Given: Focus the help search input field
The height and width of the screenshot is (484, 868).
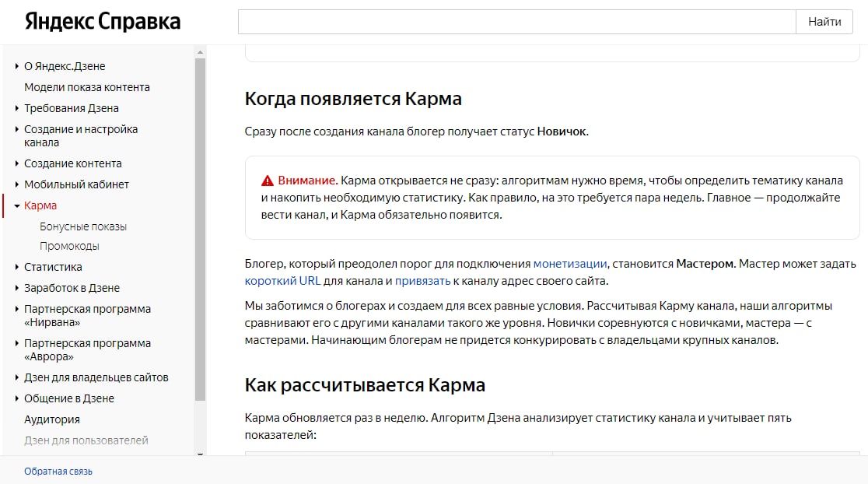Looking at the screenshot, I should click(517, 22).
